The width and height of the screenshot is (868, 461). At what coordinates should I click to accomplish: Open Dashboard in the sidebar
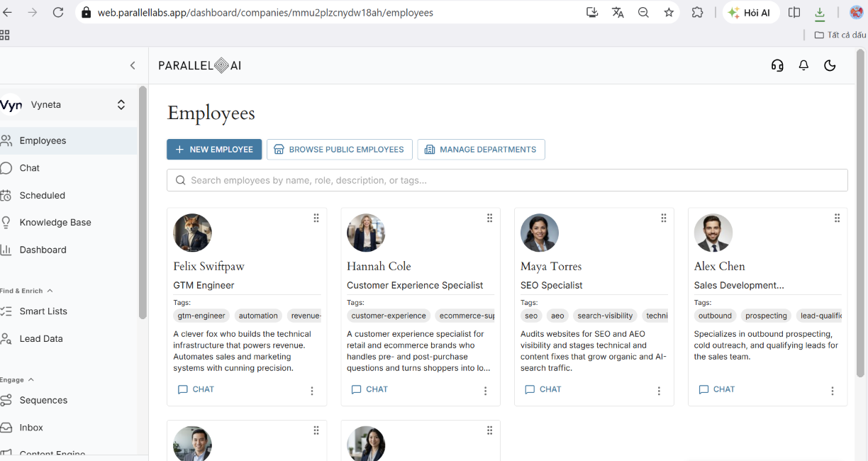pos(68,250)
